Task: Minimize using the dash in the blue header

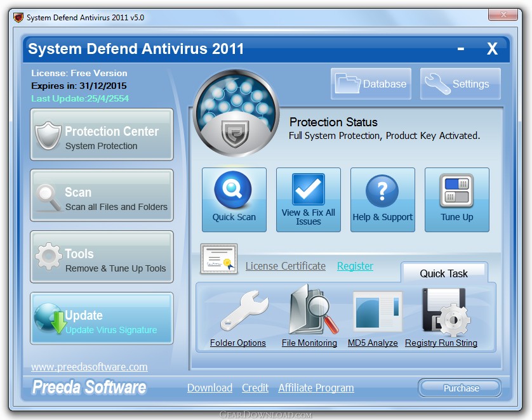Action: 460,49
